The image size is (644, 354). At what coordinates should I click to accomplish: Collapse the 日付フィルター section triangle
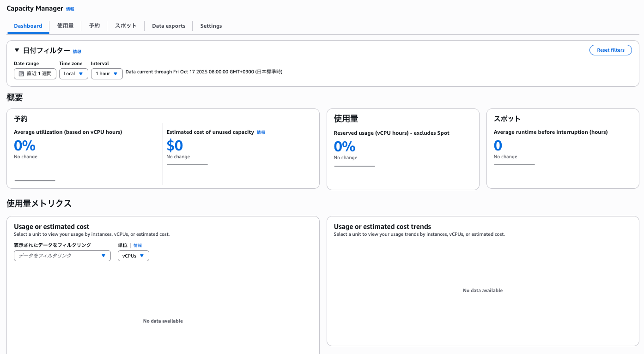17,50
